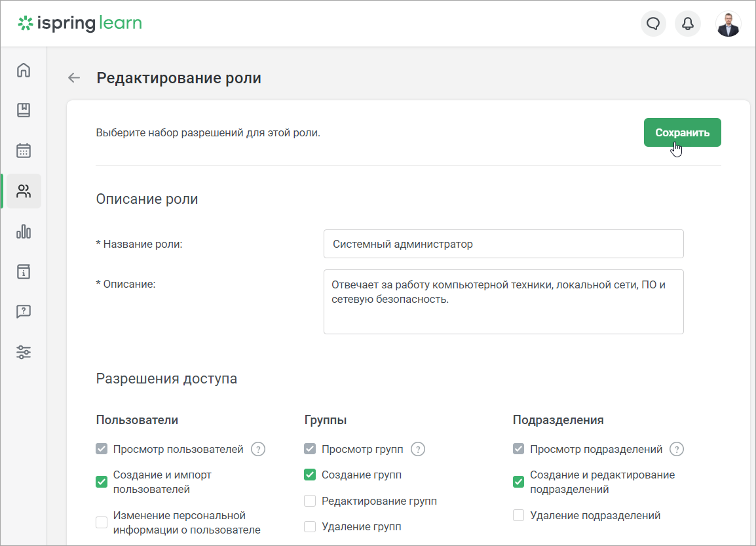Open the notifications bell
This screenshot has width=756, height=546.
pos(687,24)
